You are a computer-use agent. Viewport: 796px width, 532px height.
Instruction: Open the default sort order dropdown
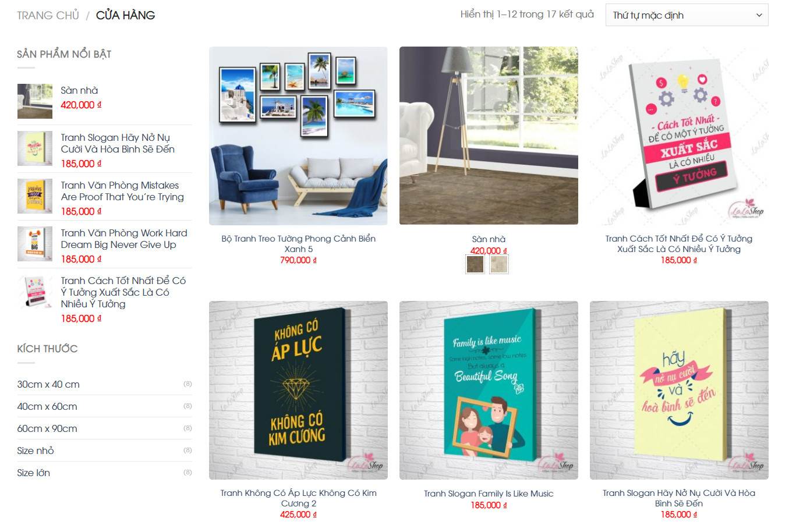687,15
